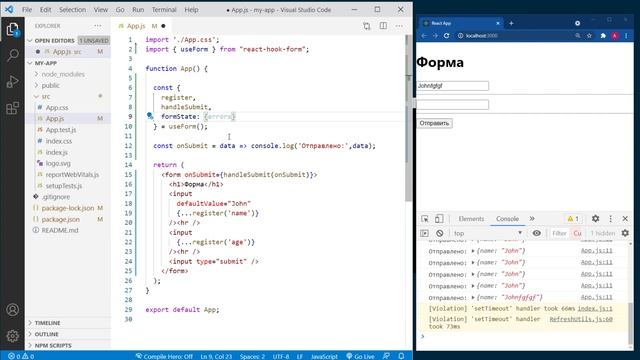The image size is (640, 360).
Task: Open Run and Debug view
Action: click(x=12, y=82)
